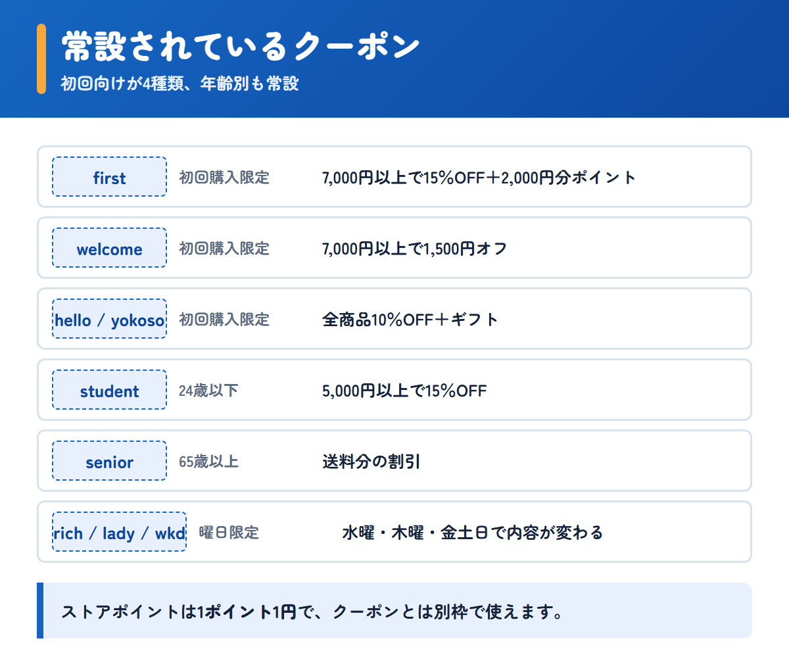
Task: Click the '65歳以上' condition text
Action: [x=208, y=461]
